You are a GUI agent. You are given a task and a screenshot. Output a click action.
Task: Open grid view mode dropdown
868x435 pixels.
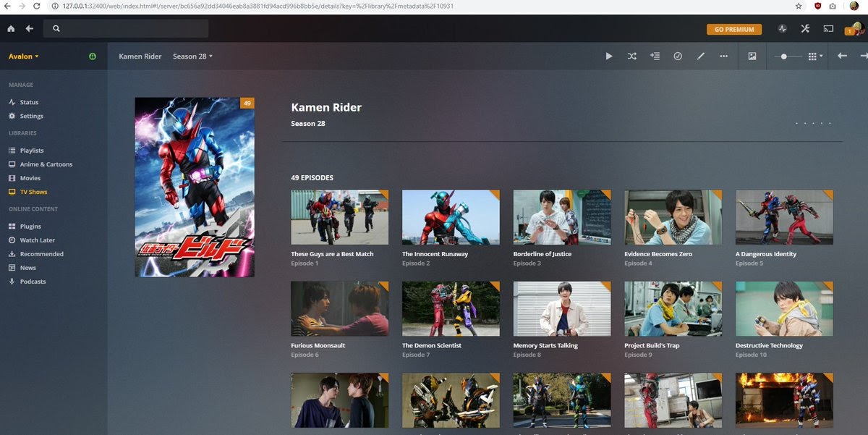point(816,56)
